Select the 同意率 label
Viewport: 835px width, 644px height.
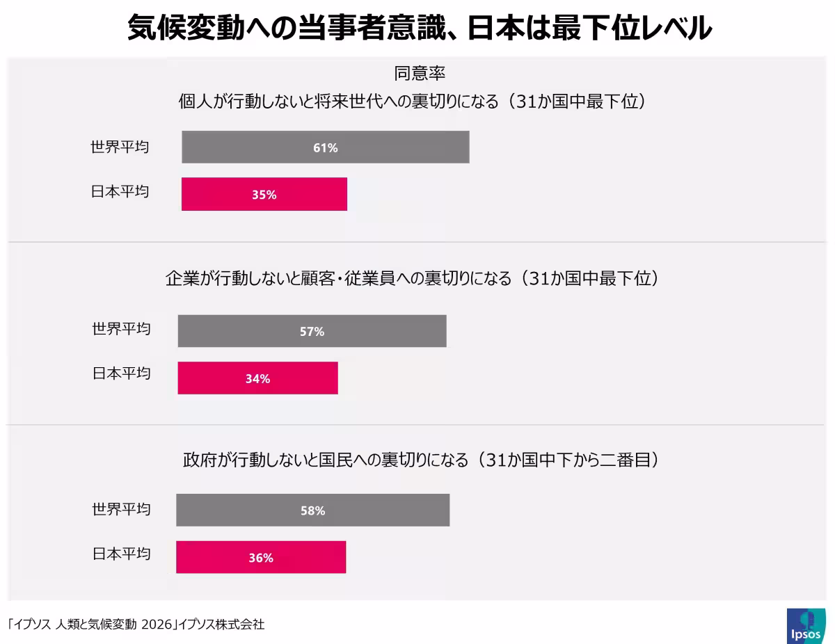420,73
